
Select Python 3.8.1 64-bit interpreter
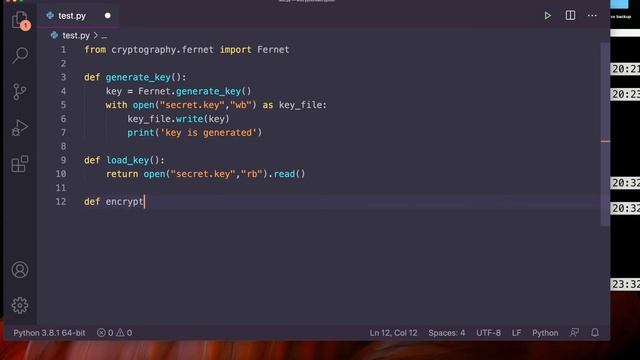coord(49,333)
